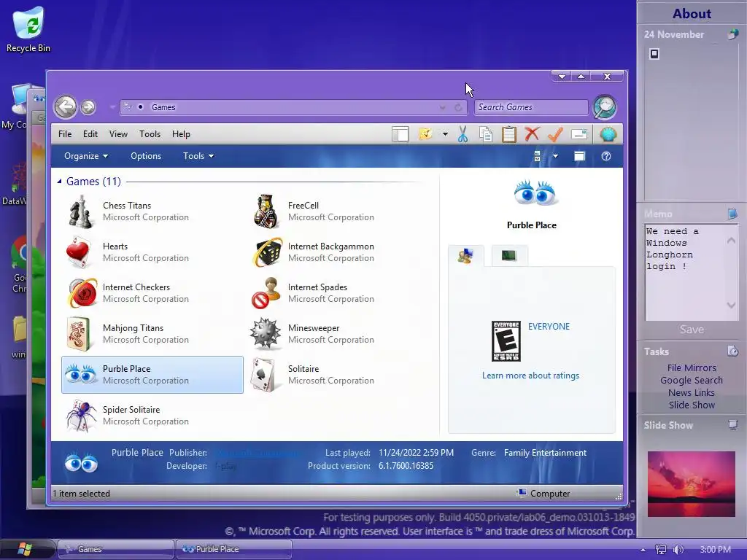747x560 pixels.
Task: Switch to the ratings tab in preview pane
Action: [x=466, y=256]
